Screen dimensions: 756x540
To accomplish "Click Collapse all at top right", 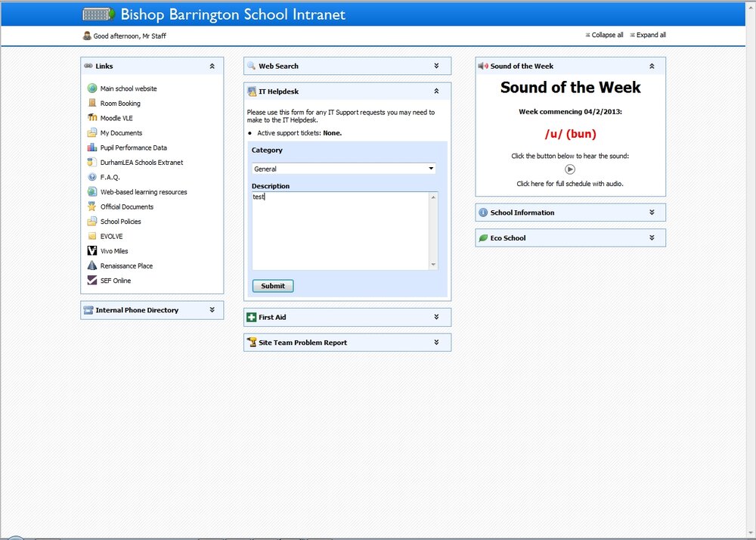I will pyautogui.click(x=604, y=35).
